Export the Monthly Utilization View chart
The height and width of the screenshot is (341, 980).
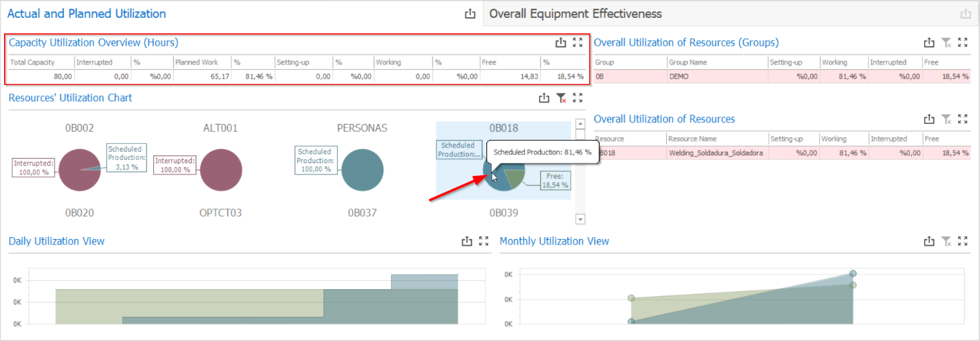click(929, 241)
